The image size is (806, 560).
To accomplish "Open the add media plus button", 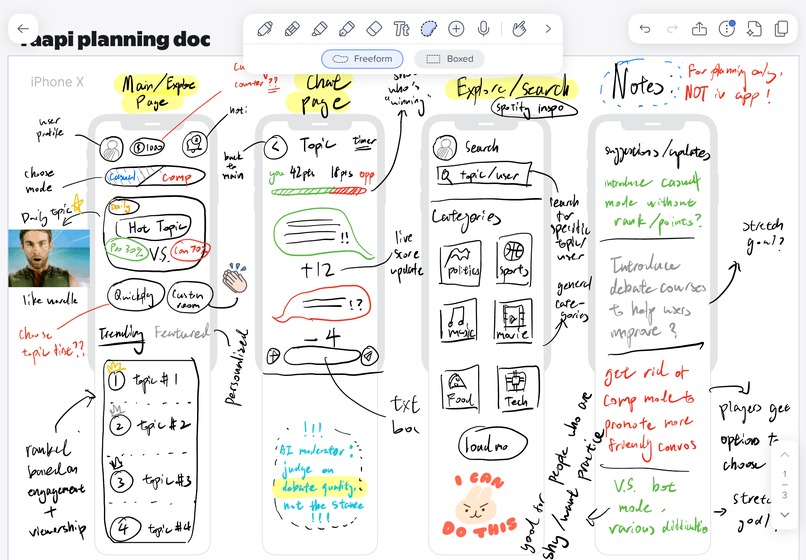I will 456,29.
